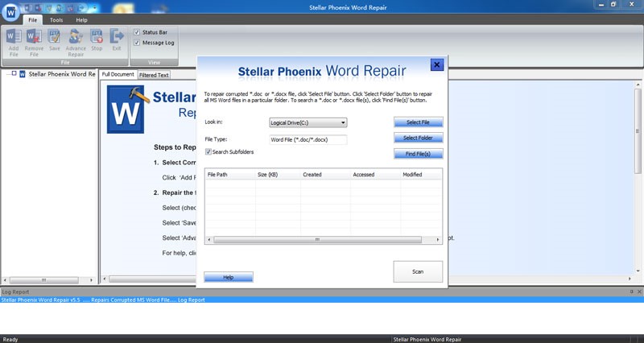
Task: Click the Scan button
Action: [x=418, y=271]
